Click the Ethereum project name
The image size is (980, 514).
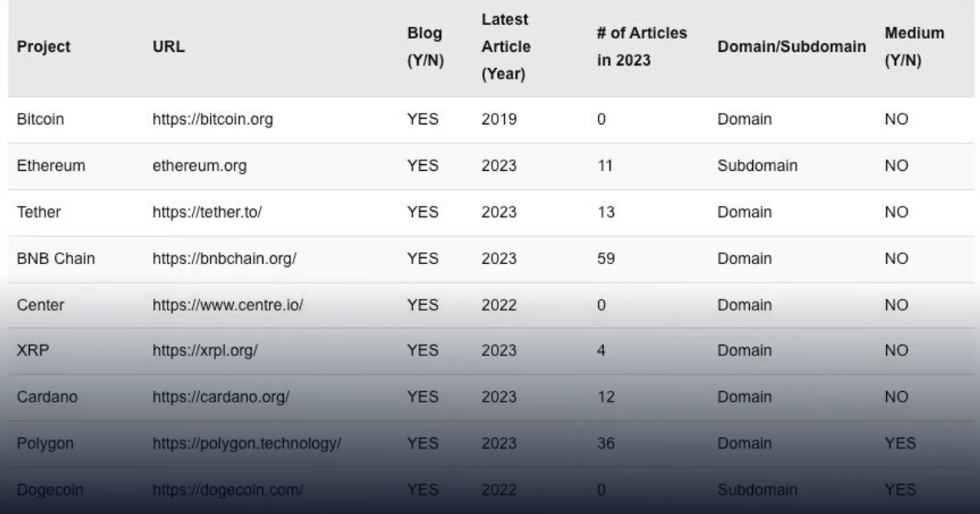tap(51, 165)
